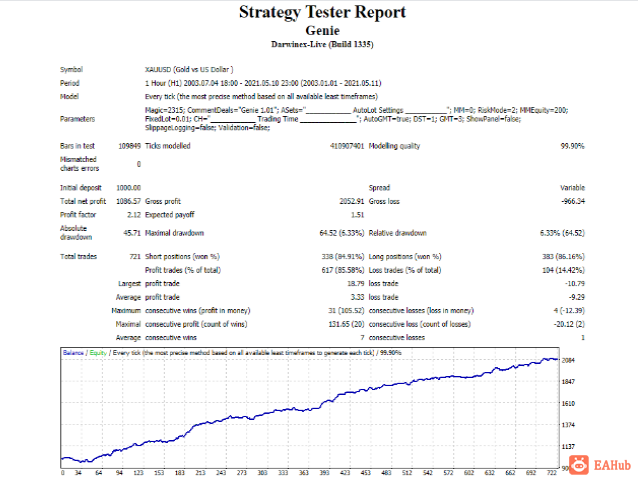This screenshot has width=640, height=480.
Task: Select the "Bars in test" label
Action: tap(77, 146)
